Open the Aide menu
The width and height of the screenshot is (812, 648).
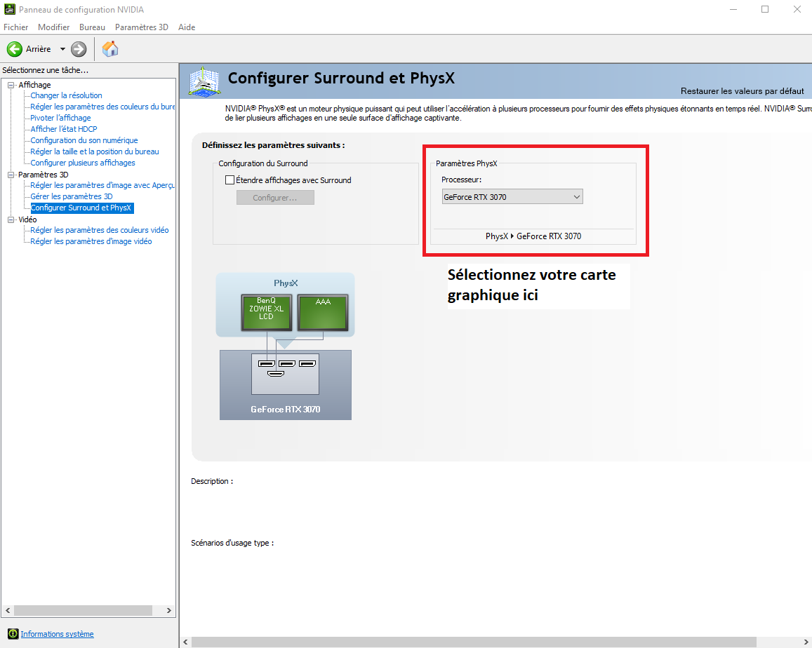[187, 27]
